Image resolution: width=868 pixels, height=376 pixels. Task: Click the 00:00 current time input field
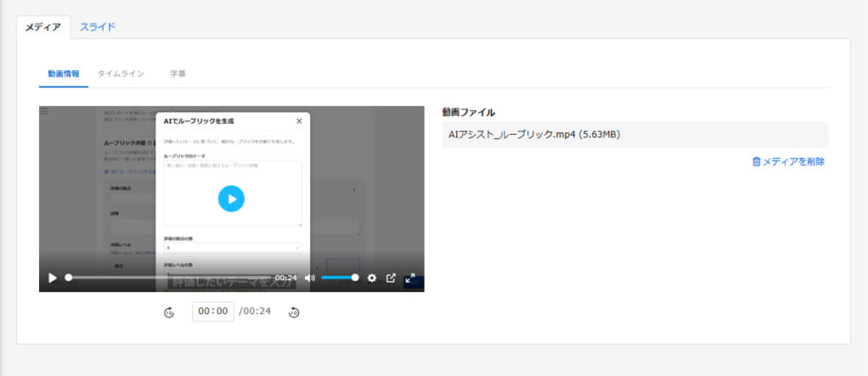tap(213, 312)
